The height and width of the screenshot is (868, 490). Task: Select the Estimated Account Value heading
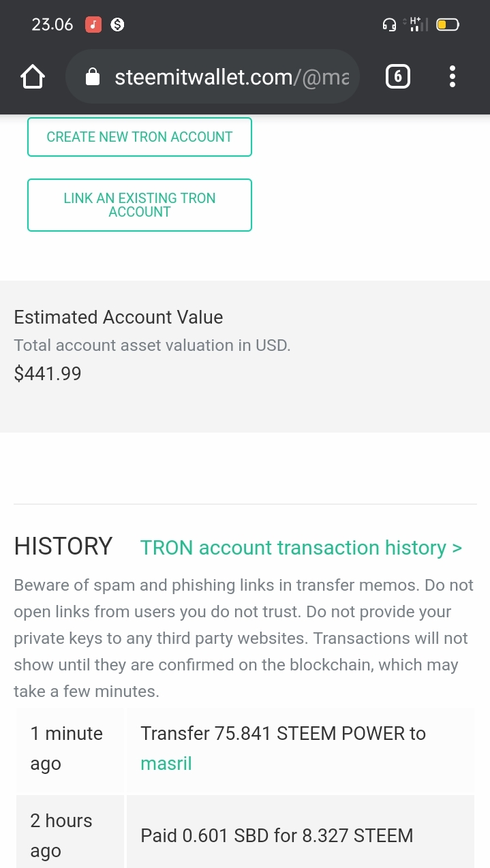click(x=119, y=317)
